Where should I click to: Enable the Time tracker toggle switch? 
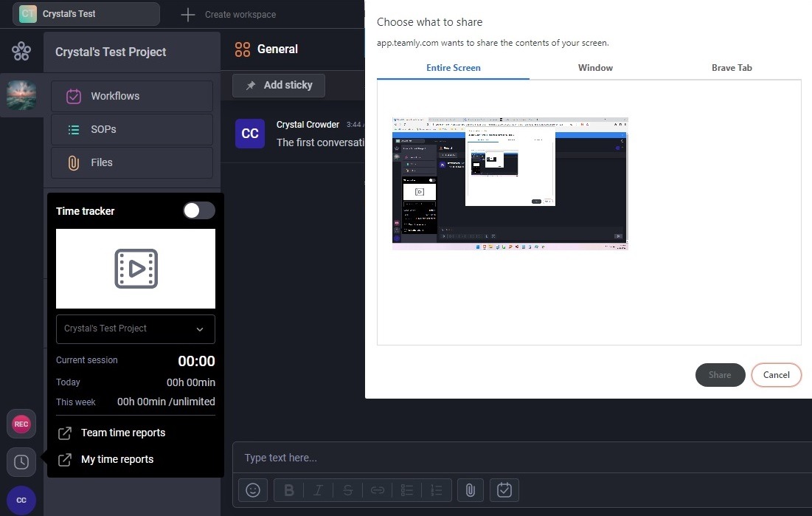click(x=199, y=211)
